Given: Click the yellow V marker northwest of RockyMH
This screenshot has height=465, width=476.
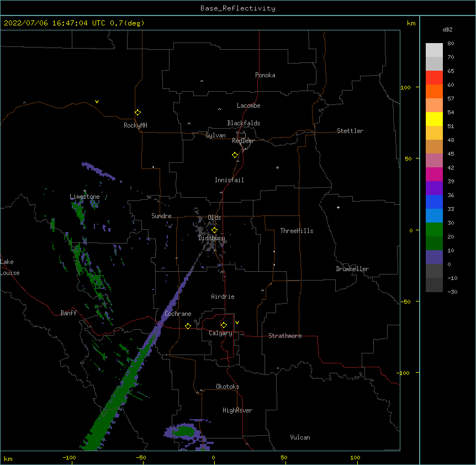Looking at the screenshot, I should (x=97, y=102).
